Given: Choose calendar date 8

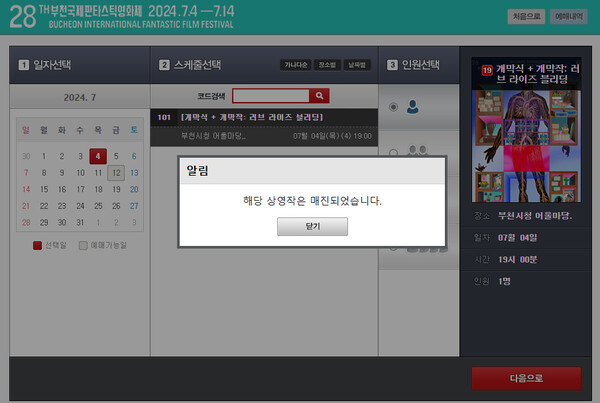Looking at the screenshot, I should [44, 173].
